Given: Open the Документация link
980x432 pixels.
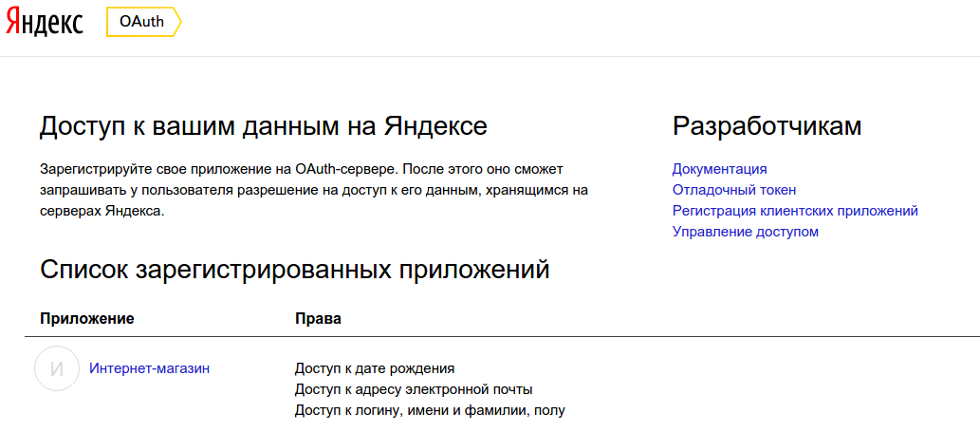Looking at the screenshot, I should tap(719, 169).
